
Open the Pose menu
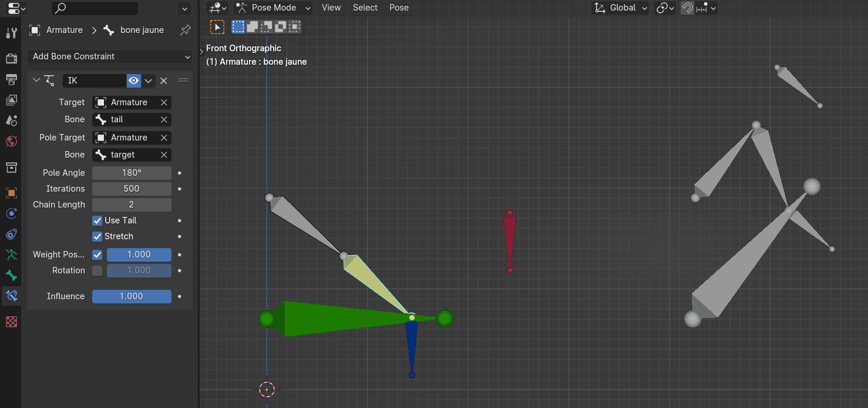coord(399,8)
